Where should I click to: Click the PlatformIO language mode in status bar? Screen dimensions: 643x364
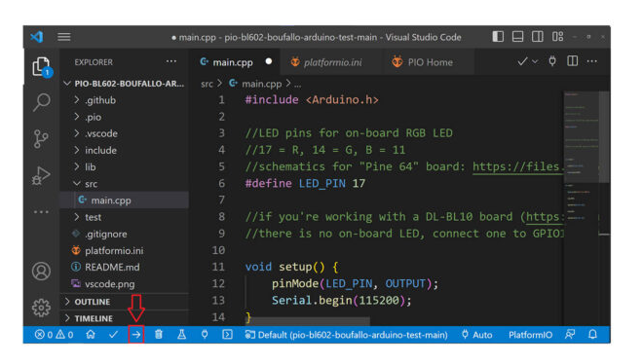click(x=530, y=335)
